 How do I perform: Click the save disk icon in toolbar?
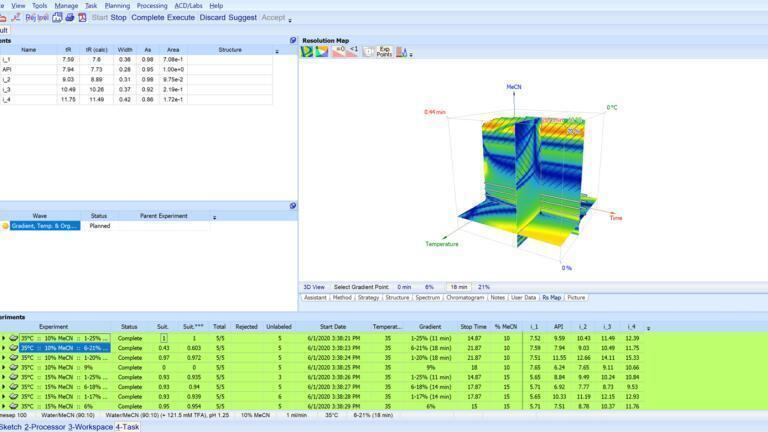[x=57, y=18]
